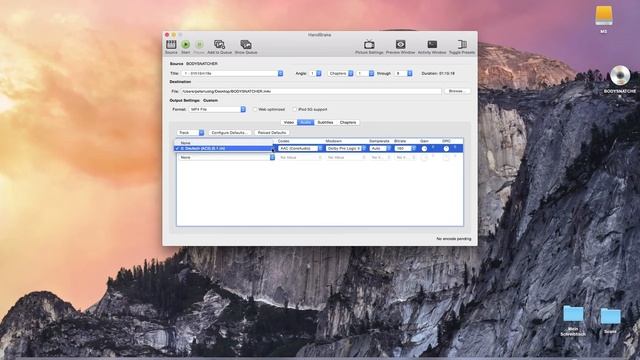This screenshot has height=360, width=640.
Task: Open the Bitrate 160 dropdown
Action: point(405,149)
